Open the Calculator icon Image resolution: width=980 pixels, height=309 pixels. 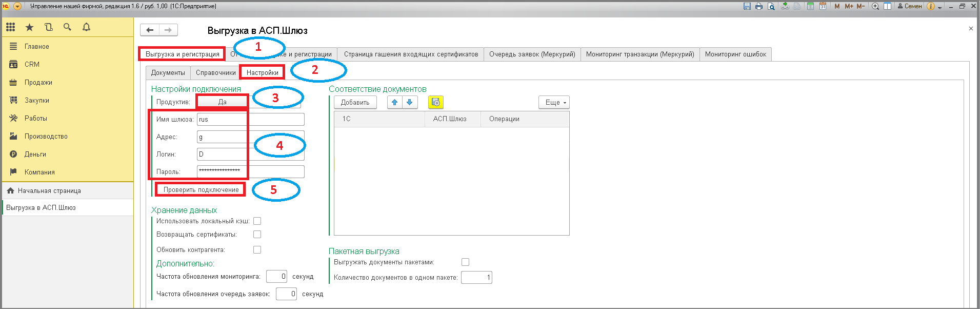(x=811, y=6)
